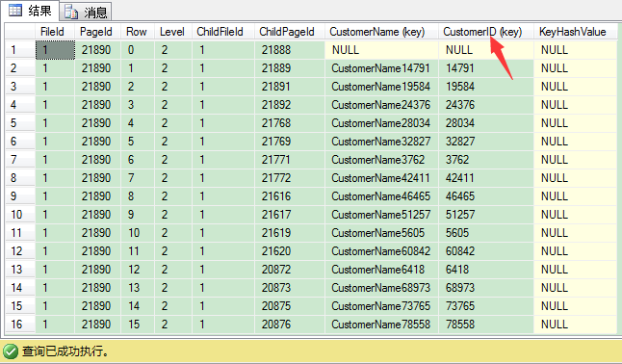Click the 查询已成功执行 status message
622x364 pixels.
[65, 351]
